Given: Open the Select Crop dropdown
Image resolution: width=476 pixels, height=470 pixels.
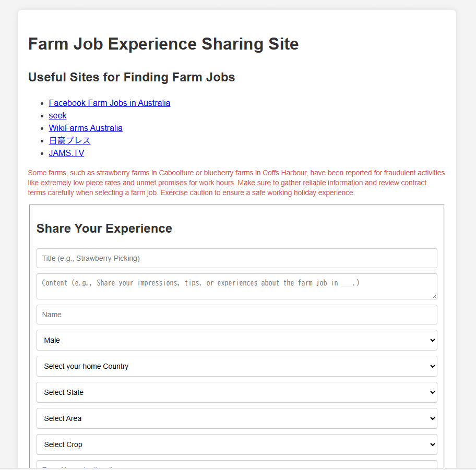Looking at the screenshot, I should (236, 444).
